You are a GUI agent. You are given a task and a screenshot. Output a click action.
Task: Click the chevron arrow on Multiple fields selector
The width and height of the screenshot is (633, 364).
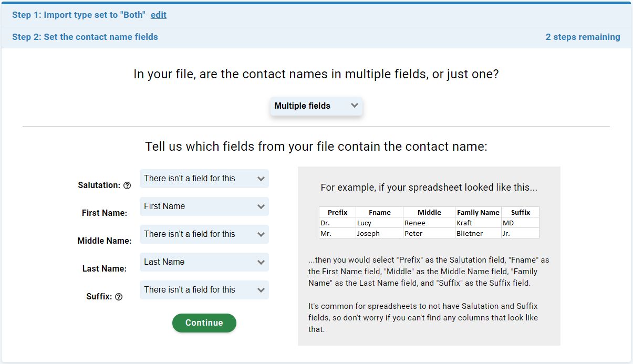354,106
